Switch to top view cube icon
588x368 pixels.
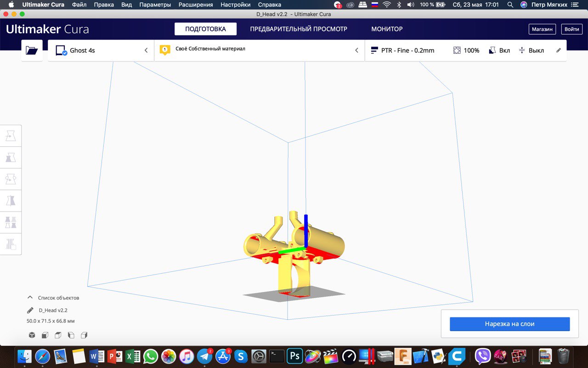[x=58, y=335]
